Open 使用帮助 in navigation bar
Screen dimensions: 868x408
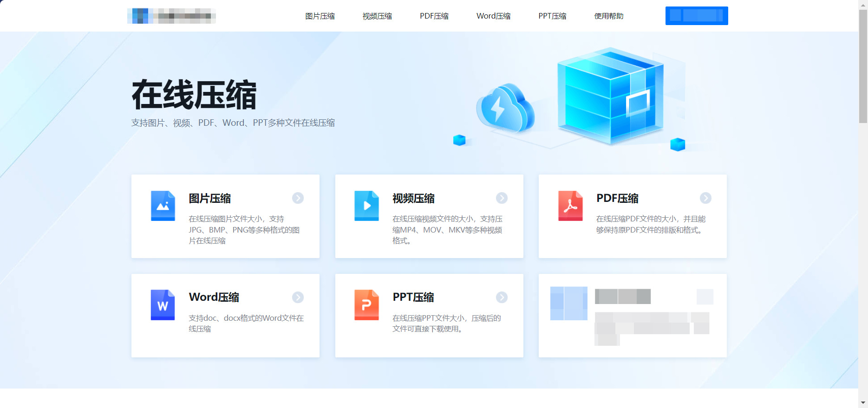pos(609,16)
